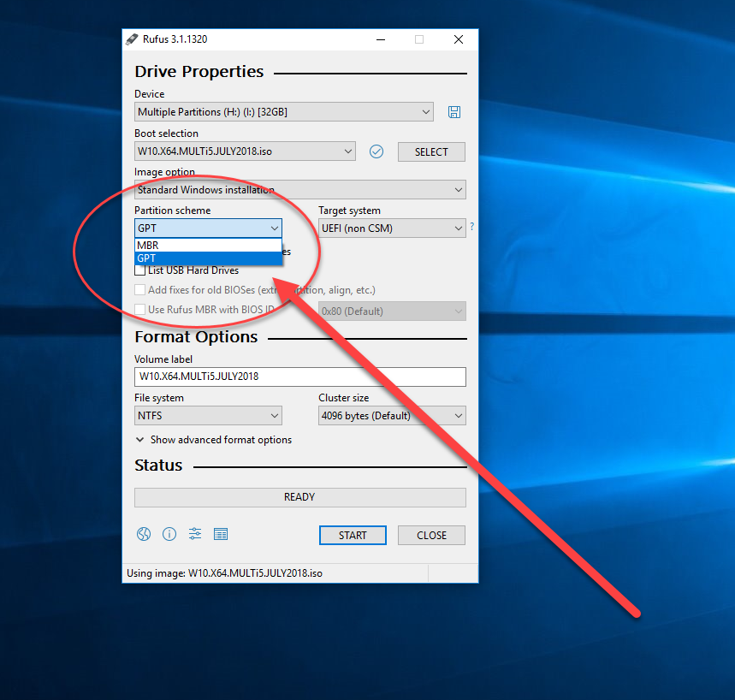Screen dimensions: 735x700
Task: Click the SELECT button for ISO
Action: (x=431, y=152)
